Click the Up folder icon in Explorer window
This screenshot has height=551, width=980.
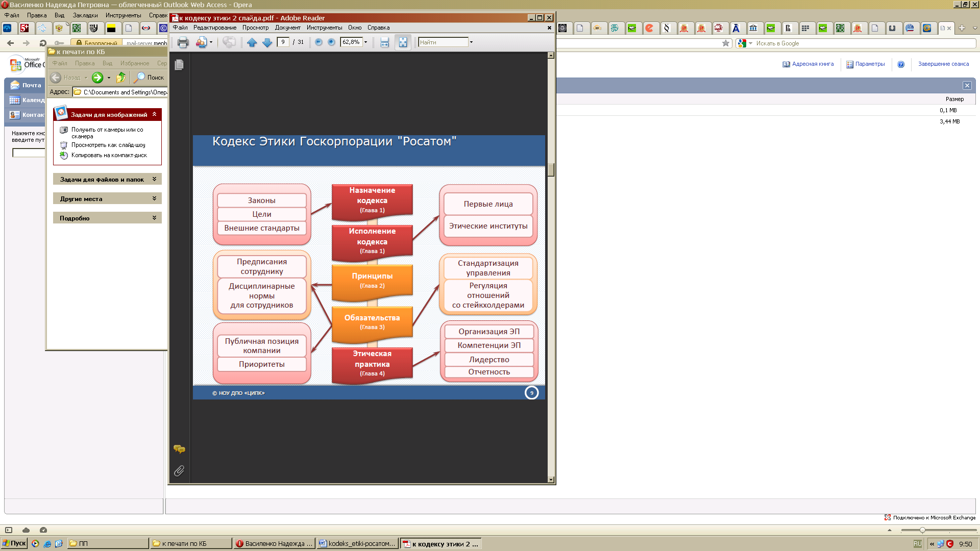pos(121,78)
